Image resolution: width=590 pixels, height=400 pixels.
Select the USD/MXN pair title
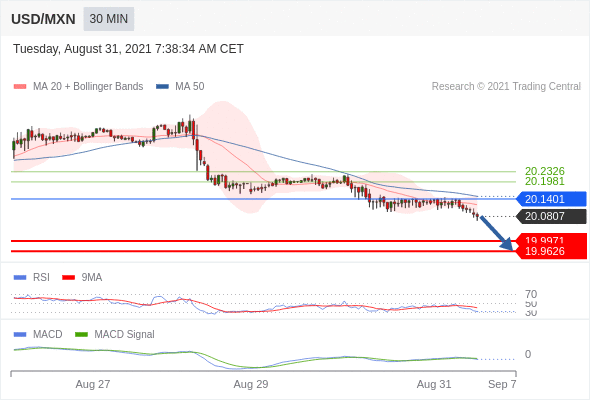(43, 19)
